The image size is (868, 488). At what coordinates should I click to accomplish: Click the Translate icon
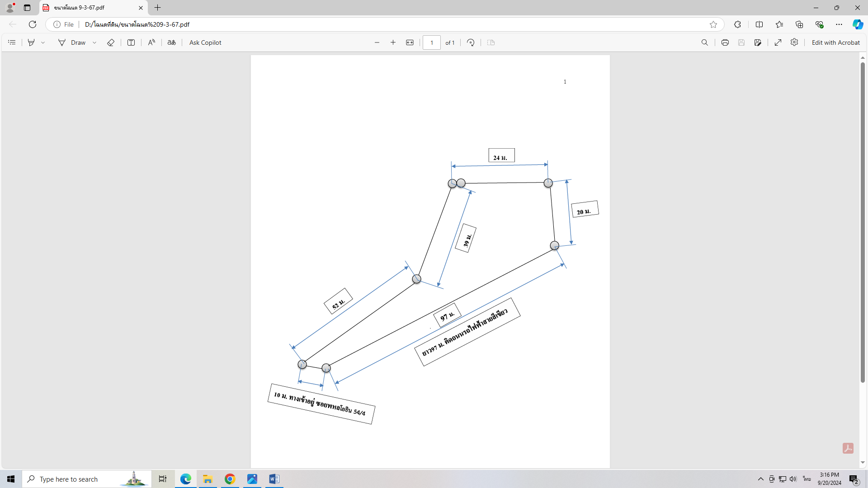pyautogui.click(x=172, y=42)
